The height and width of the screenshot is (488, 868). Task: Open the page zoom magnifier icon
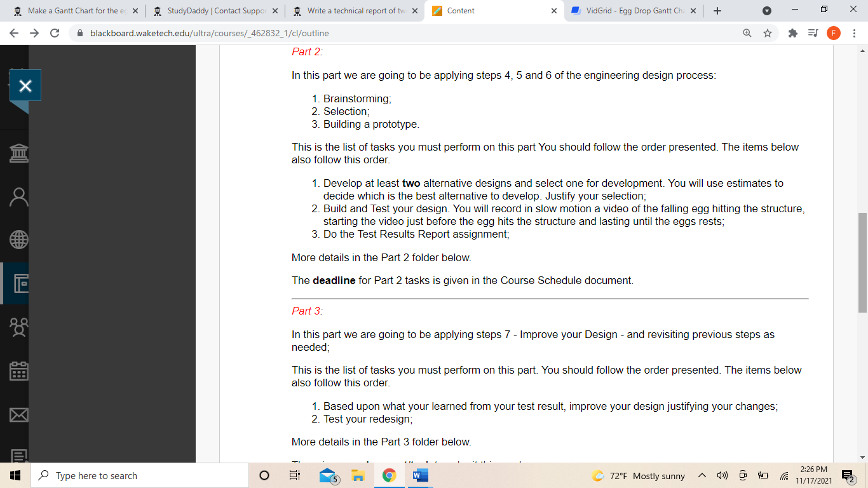(x=747, y=33)
